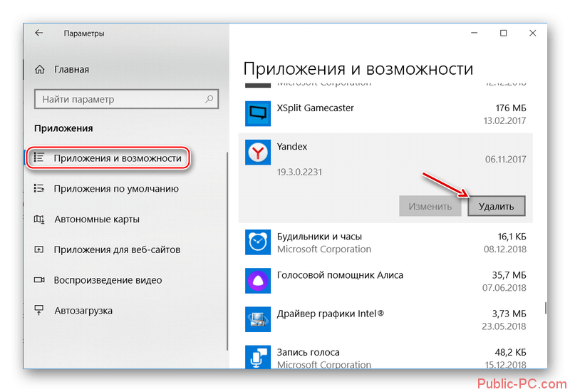This screenshot has height=392, width=570.
Task: Click Yandex version 19.3.0.2231 text
Action: [299, 172]
